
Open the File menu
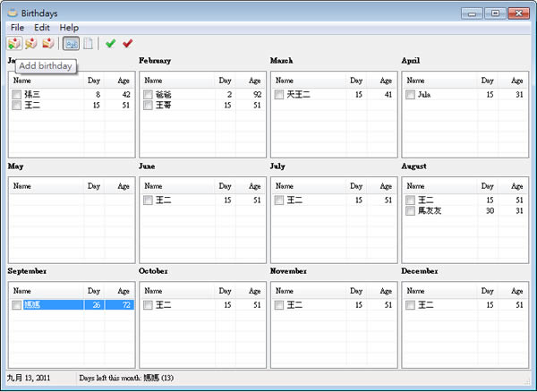(17, 28)
